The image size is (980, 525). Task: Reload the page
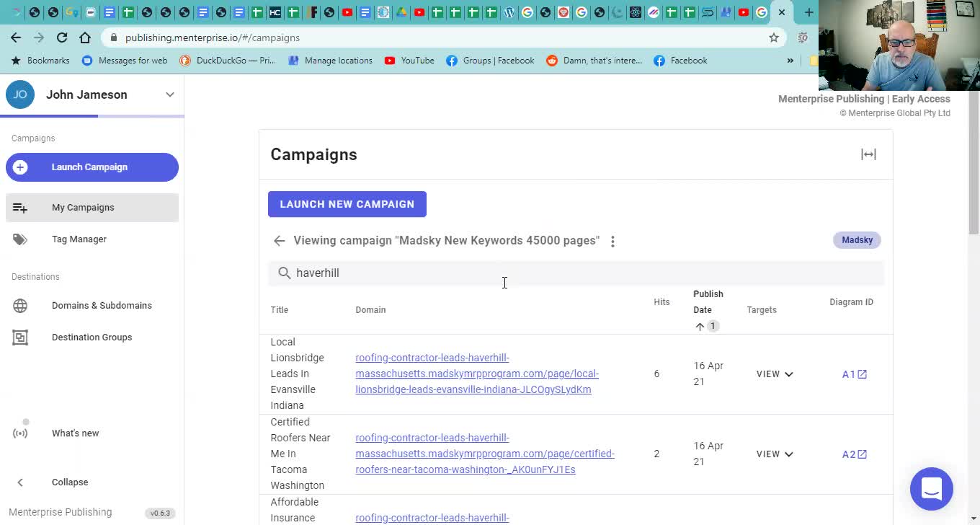point(62,37)
